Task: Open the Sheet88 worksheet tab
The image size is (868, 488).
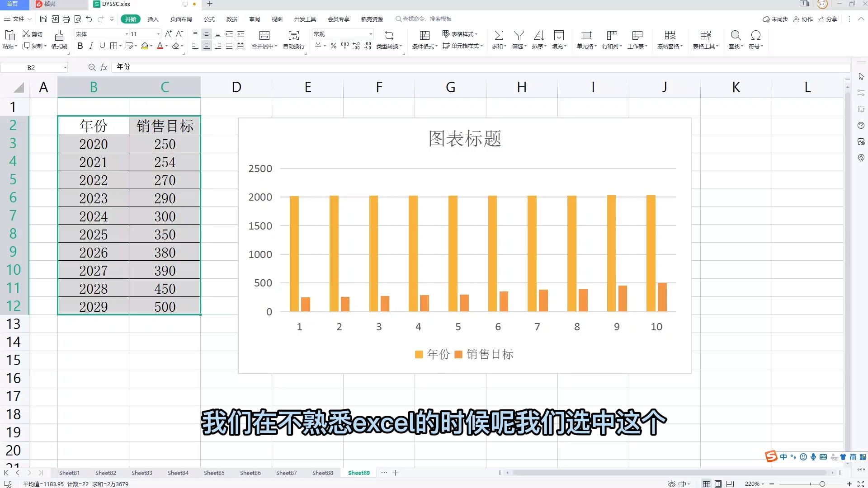Action: click(x=323, y=473)
